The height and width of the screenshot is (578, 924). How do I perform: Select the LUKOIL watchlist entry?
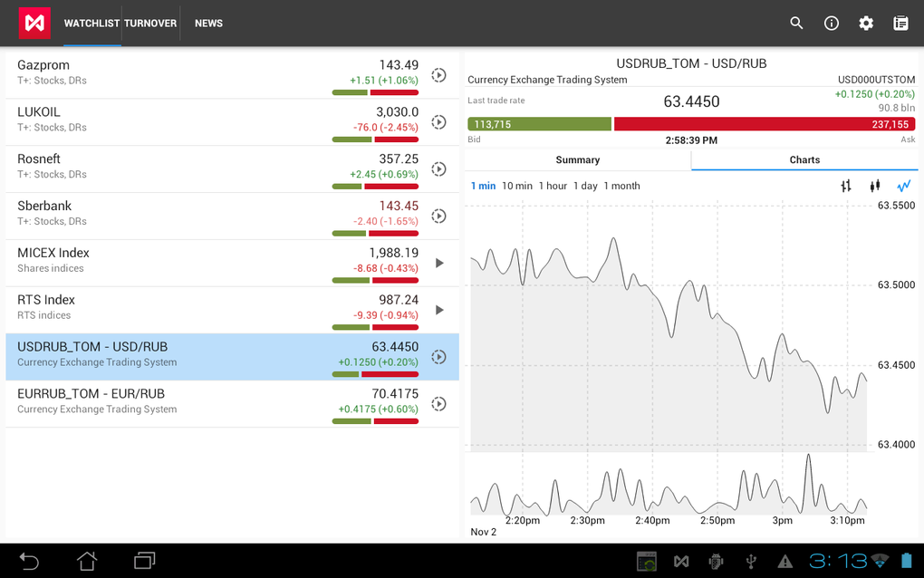click(x=232, y=122)
